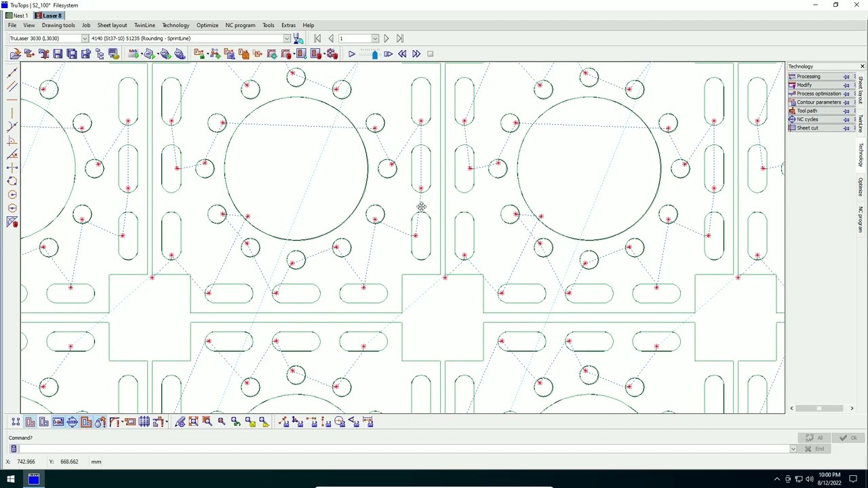Image resolution: width=868 pixels, height=488 pixels.
Task: Toggle the bomb icon display option
Action: 100,422
